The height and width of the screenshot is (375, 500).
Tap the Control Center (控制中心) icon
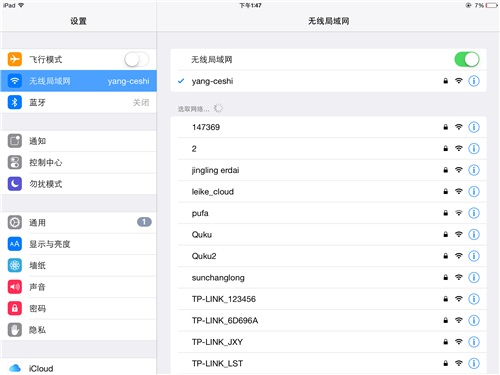tap(15, 162)
